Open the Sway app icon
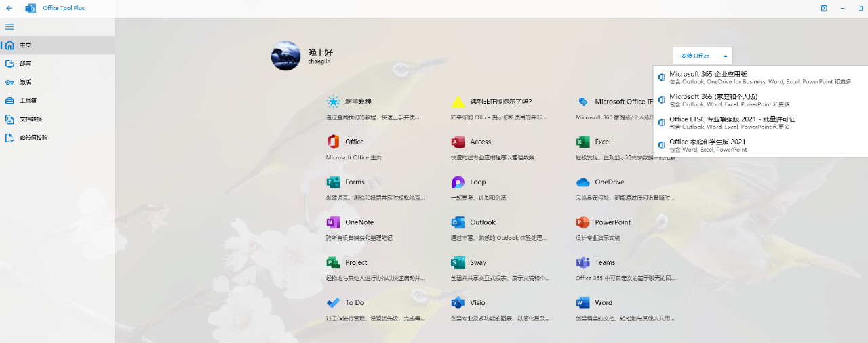The height and width of the screenshot is (343, 868). coord(458,262)
